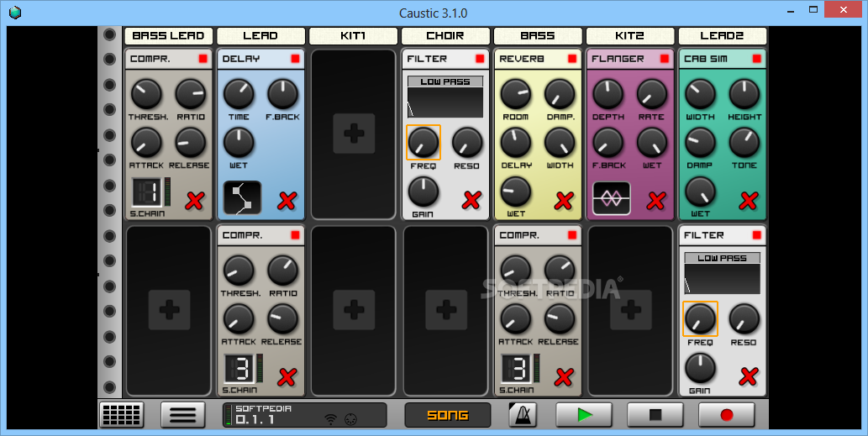Toggle bypass LED on KIT2 FLANGER
Image resolution: width=868 pixels, height=436 pixels.
pyautogui.click(x=665, y=59)
